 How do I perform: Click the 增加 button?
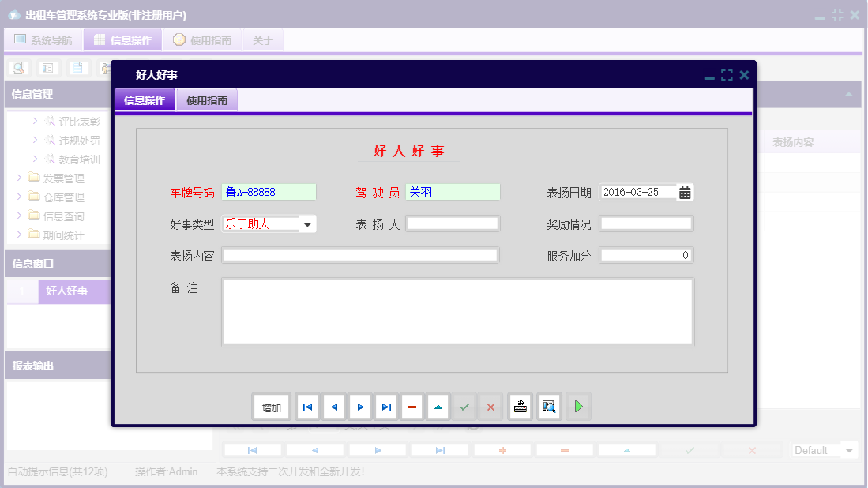(x=271, y=406)
